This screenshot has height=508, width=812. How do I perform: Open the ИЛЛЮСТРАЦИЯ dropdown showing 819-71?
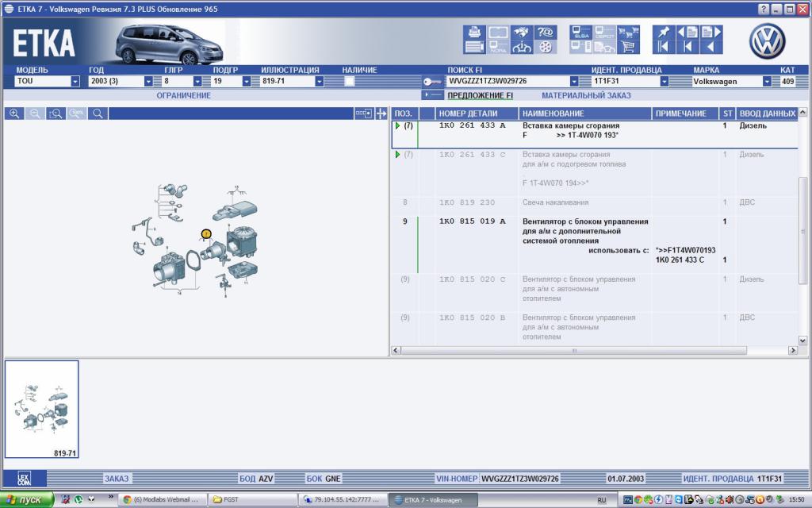(x=320, y=82)
